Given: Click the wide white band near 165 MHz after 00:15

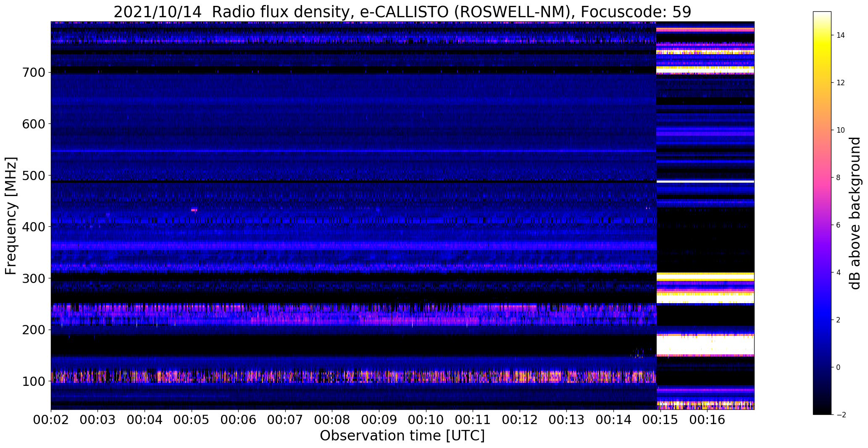Looking at the screenshot, I should point(705,346).
